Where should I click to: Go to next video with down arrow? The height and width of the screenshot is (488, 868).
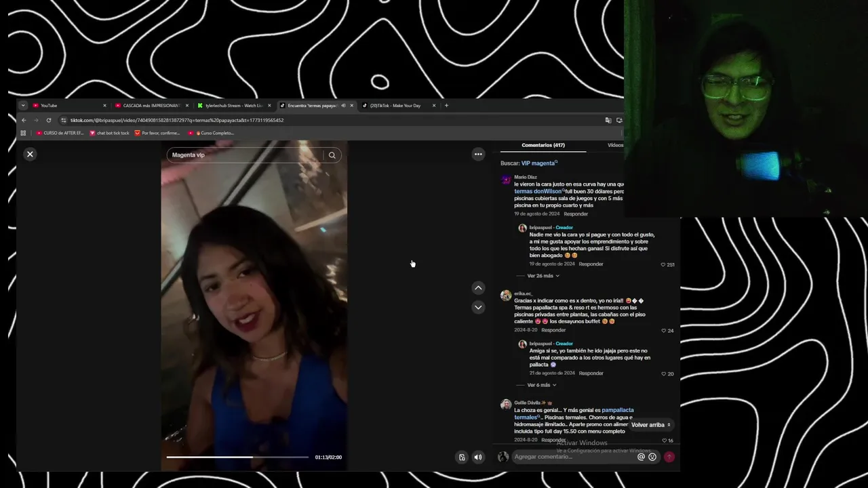(478, 307)
